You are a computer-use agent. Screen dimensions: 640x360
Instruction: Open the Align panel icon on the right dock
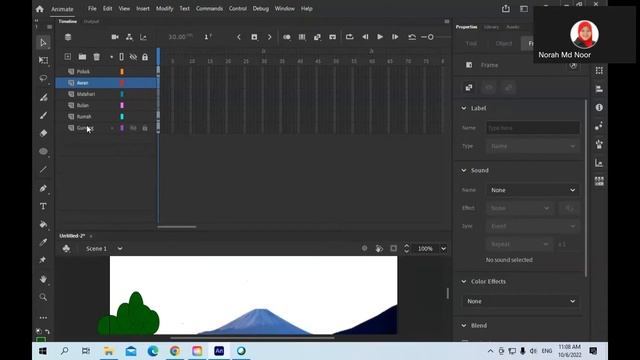click(599, 89)
